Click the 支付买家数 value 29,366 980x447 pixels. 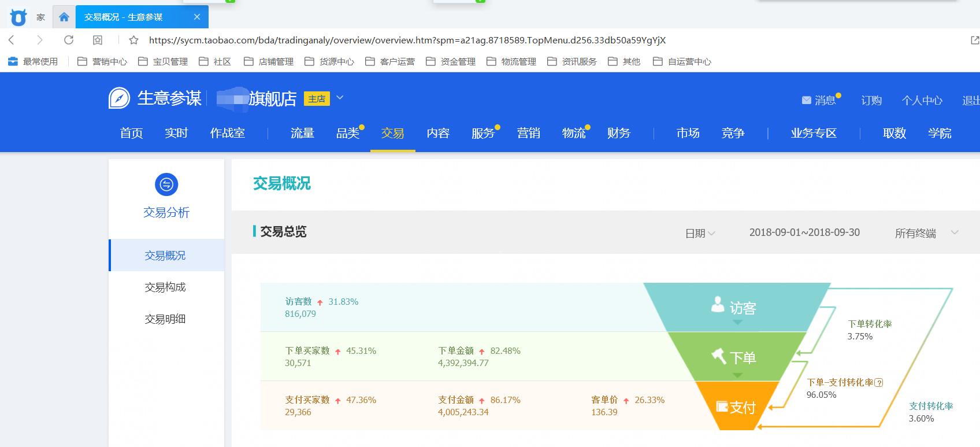coord(298,412)
